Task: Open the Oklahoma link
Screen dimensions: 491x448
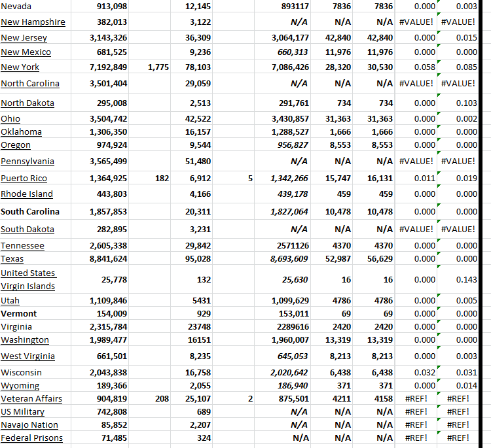Action: point(21,131)
